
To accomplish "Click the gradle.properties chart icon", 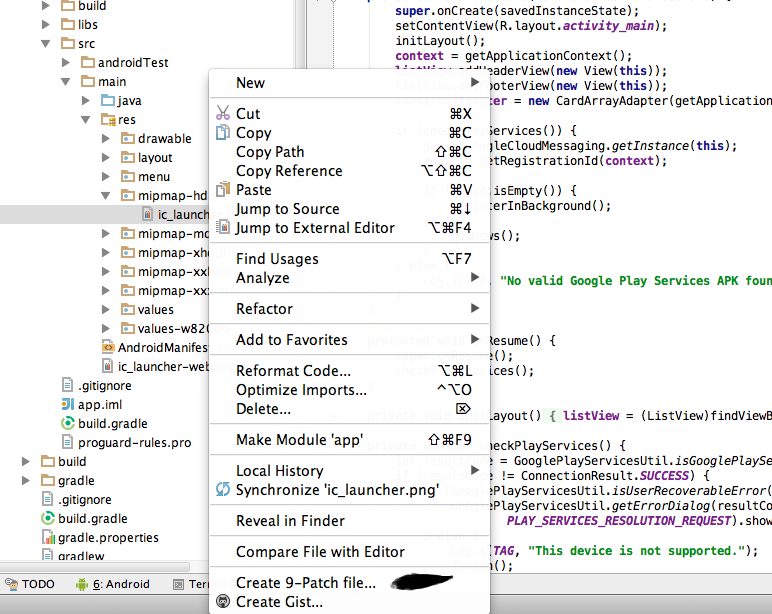I will [48, 537].
